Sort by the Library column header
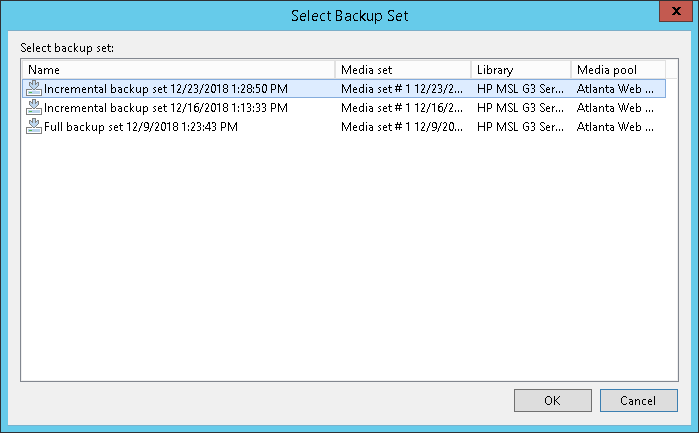Viewport: 699px width, 433px height. click(x=520, y=70)
